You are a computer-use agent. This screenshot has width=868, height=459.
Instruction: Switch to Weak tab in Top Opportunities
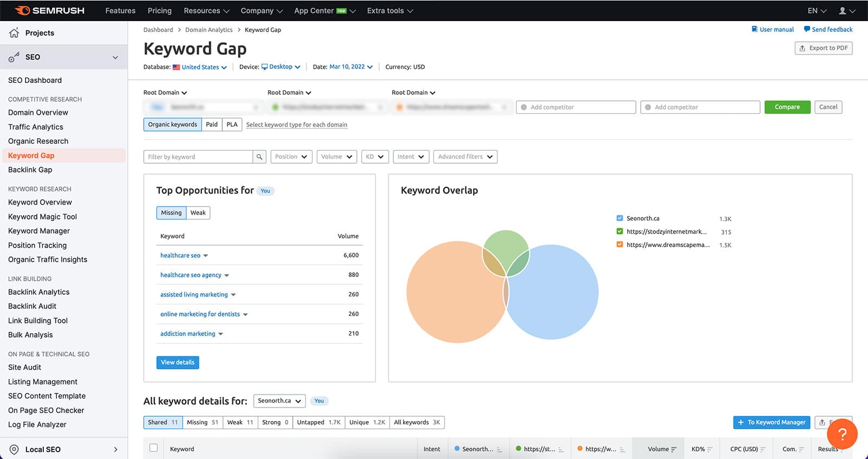coord(198,213)
